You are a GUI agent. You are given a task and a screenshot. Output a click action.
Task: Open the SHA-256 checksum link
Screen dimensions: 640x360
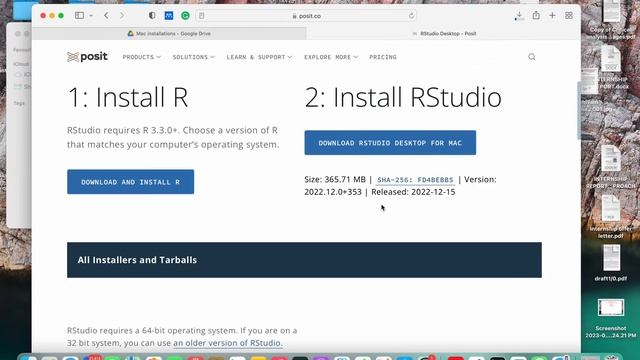click(x=415, y=180)
